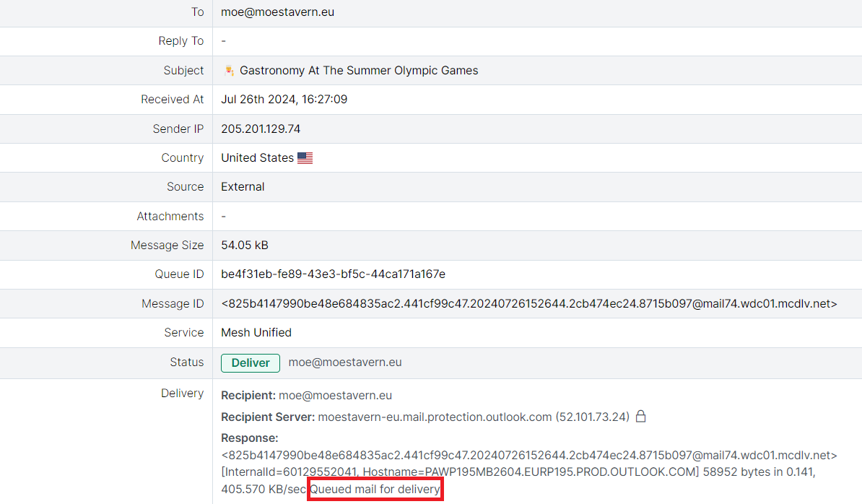Click the email address next to Deliver badge

[345, 362]
